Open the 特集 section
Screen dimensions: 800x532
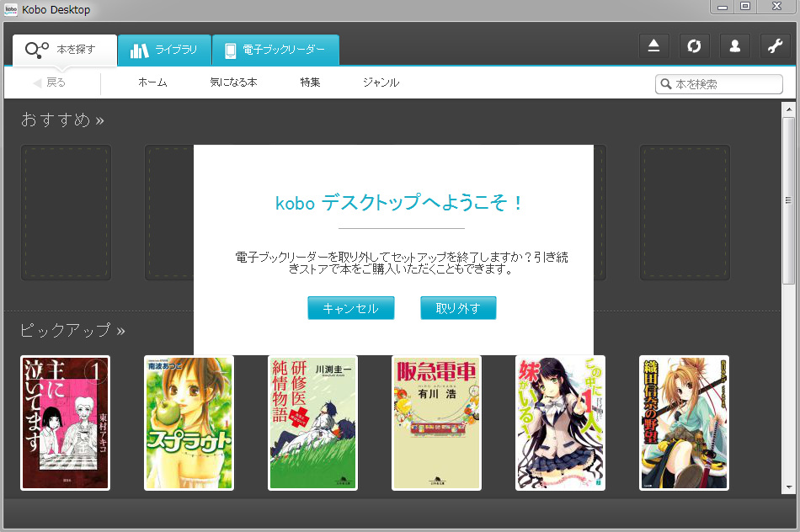click(x=310, y=82)
